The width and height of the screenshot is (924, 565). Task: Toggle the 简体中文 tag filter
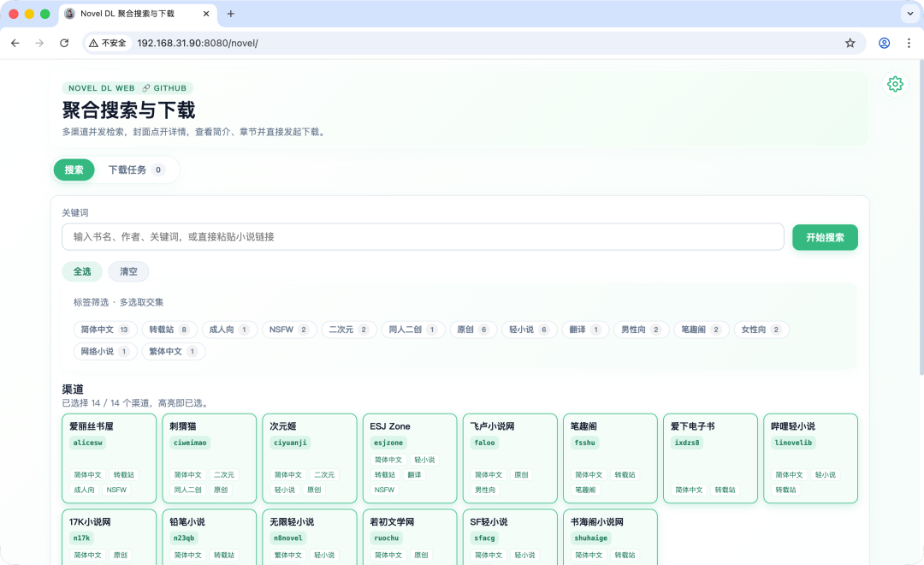pos(105,330)
